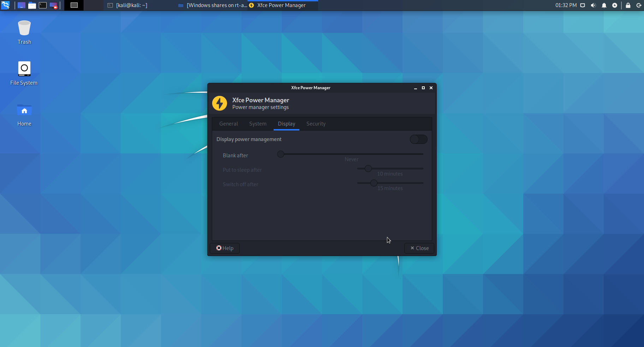The width and height of the screenshot is (644, 347).
Task: Close the window with the titlebar X
Action: tap(431, 88)
